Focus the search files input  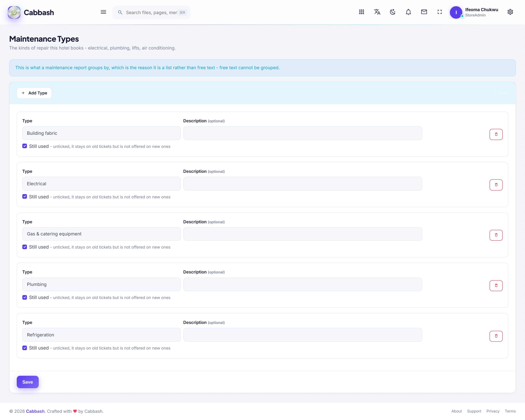[x=151, y=12]
